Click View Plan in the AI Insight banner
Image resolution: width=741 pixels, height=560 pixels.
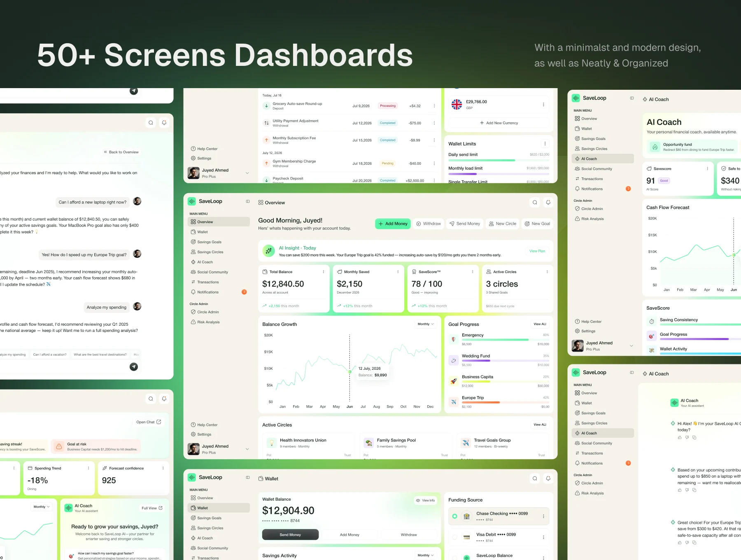tap(537, 251)
